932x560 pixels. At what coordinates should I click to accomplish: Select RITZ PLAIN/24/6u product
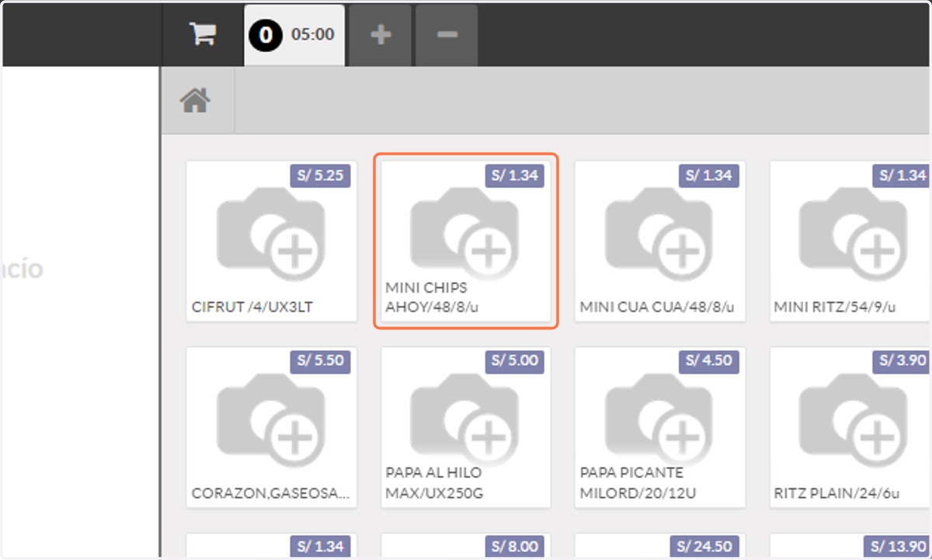850,427
